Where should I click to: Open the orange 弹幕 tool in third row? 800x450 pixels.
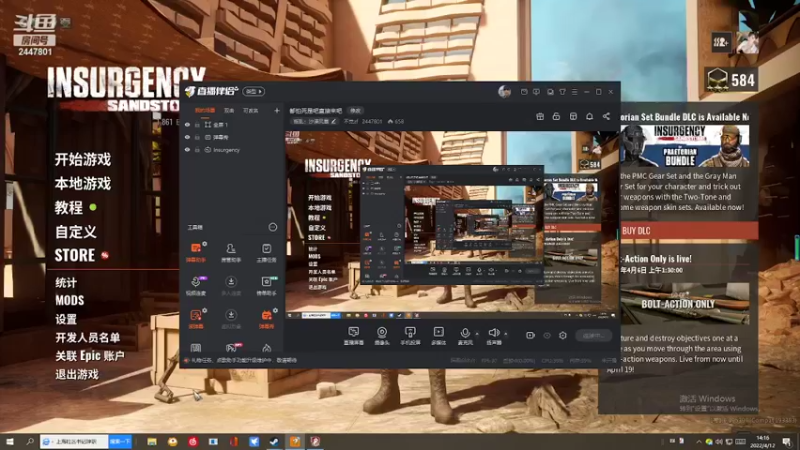[196, 319]
